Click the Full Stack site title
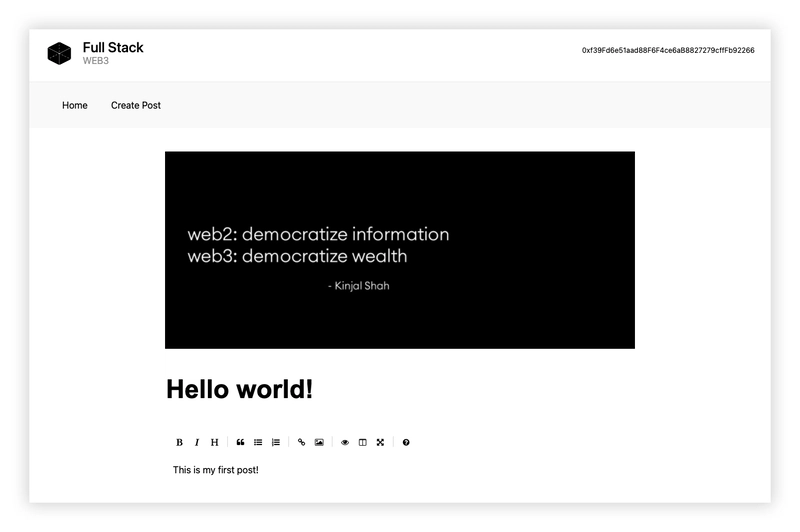800x532 pixels. pyautogui.click(x=113, y=47)
